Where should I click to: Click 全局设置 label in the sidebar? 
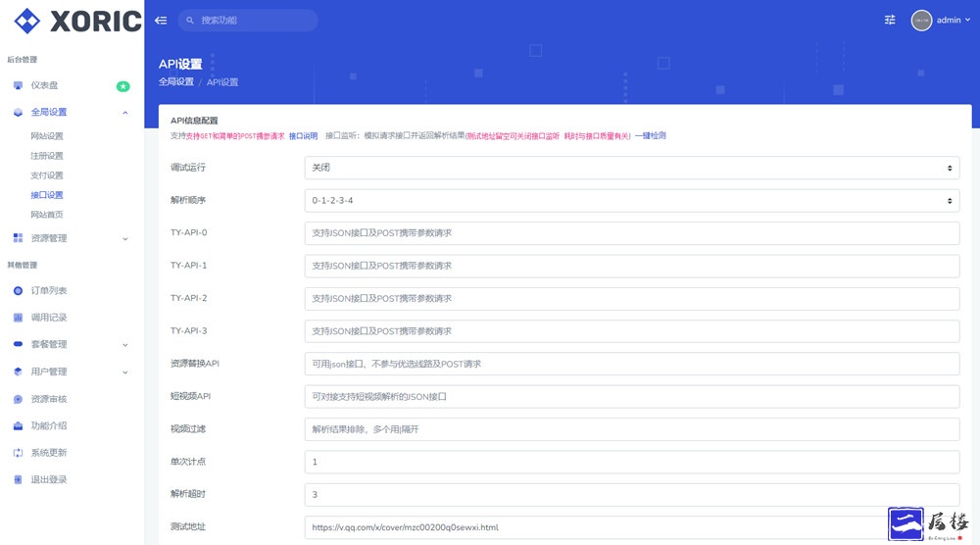click(49, 112)
